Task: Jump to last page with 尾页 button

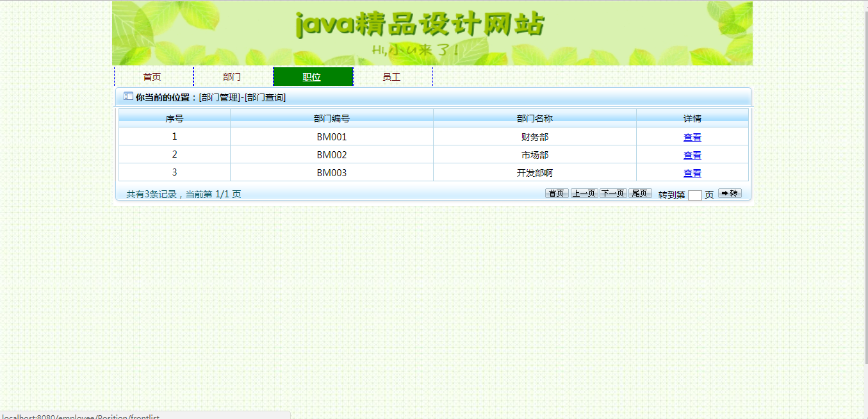Action: point(640,193)
